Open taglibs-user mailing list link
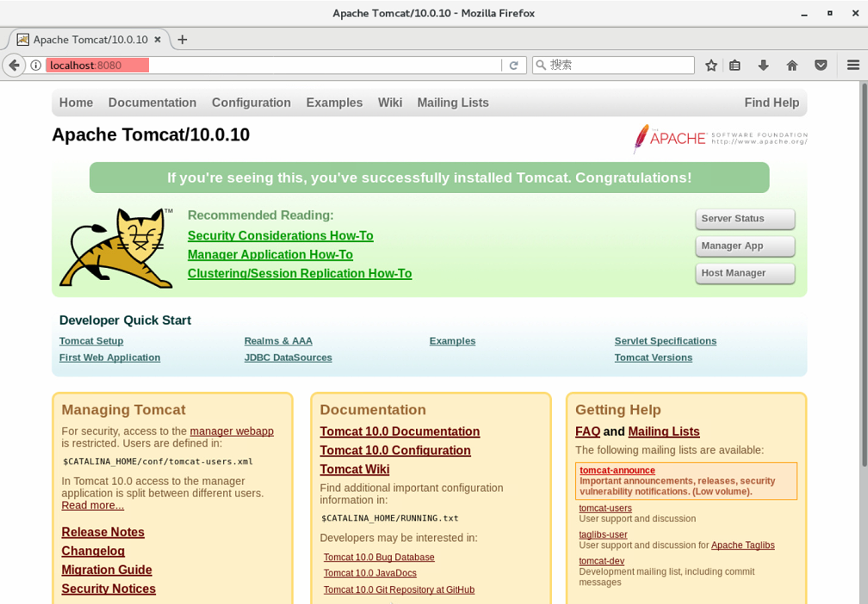The width and height of the screenshot is (868, 604). pyautogui.click(x=603, y=535)
